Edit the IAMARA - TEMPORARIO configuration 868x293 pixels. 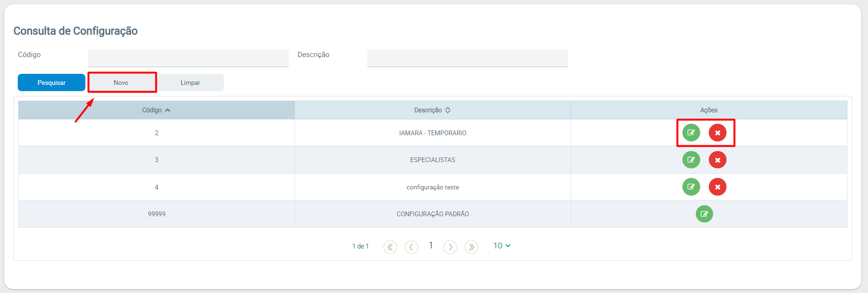click(691, 133)
